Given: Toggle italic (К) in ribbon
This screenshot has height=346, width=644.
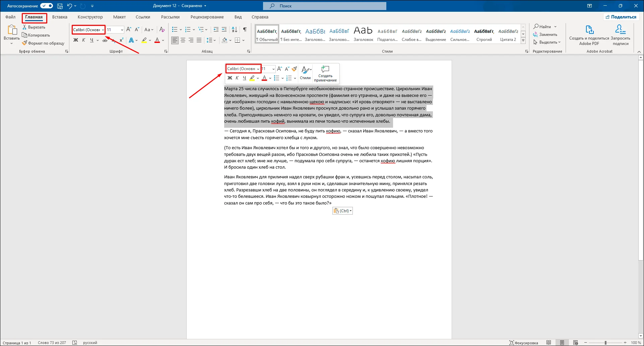Looking at the screenshot, I should click(x=84, y=40).
